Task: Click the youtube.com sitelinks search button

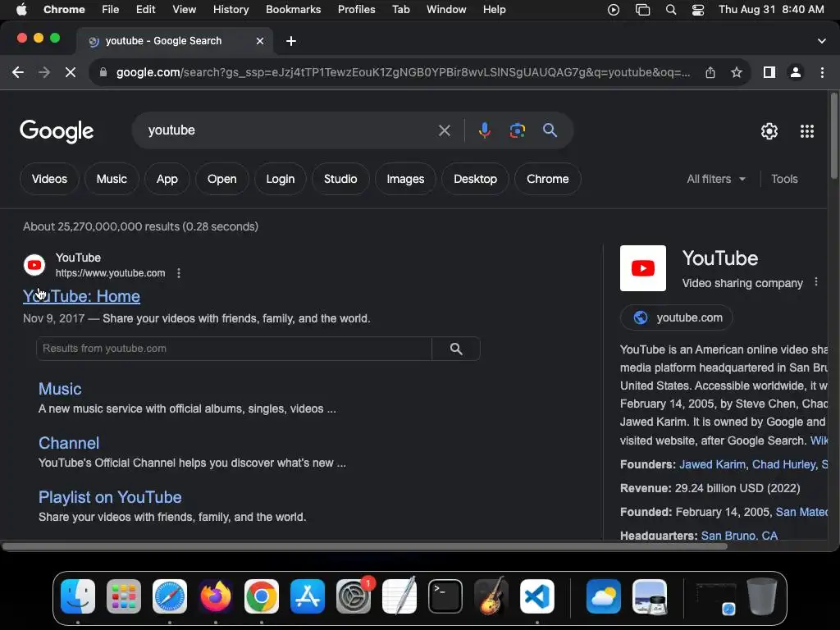Action: click(456, 349)
